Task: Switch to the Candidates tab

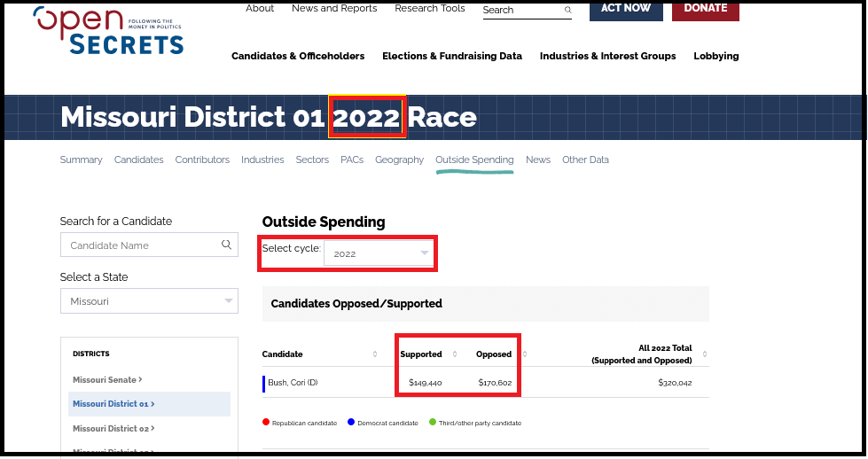Action: click(x=138, y=159)
